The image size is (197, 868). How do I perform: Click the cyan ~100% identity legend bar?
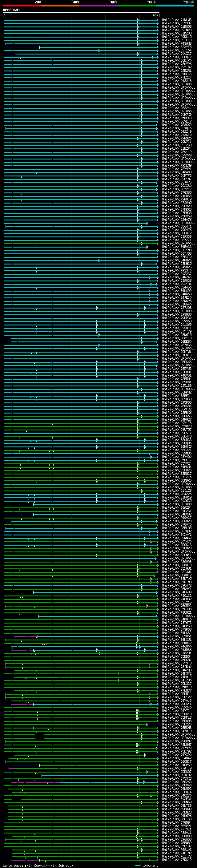(175, 6)
